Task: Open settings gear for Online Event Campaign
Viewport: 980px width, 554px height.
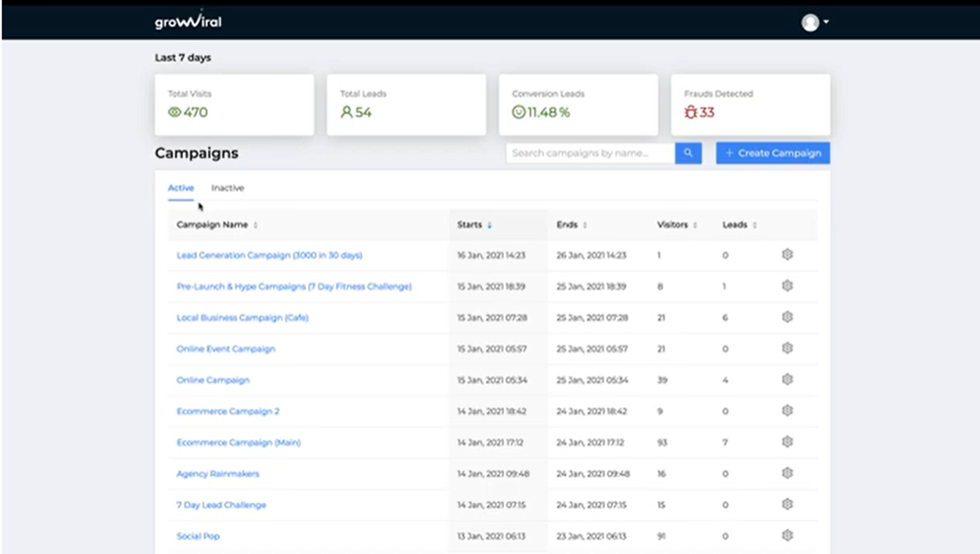Action: point(787,348)
